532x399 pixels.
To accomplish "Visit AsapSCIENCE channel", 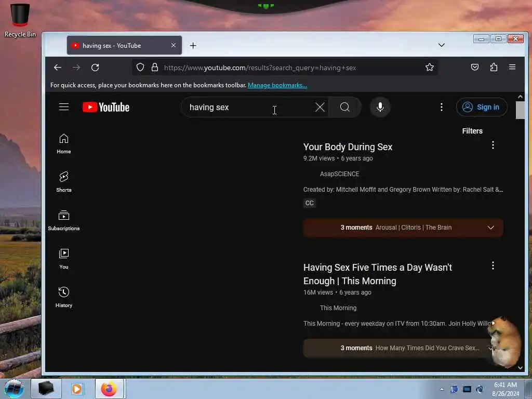I will 339,174.
